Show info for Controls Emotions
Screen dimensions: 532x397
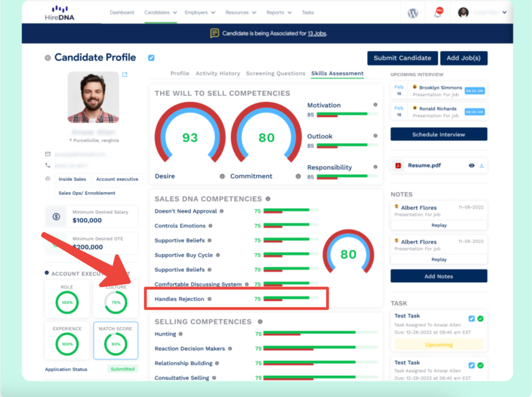point(210,225)
